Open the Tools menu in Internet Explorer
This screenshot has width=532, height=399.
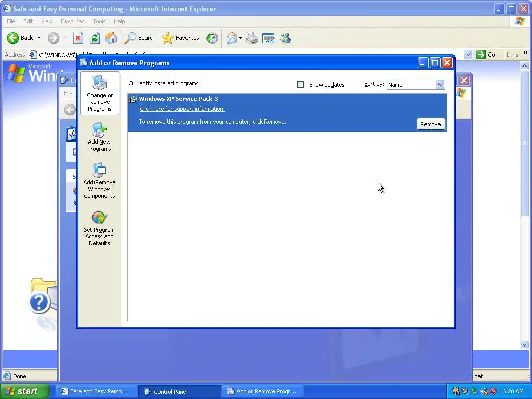(x=99, y=21)
